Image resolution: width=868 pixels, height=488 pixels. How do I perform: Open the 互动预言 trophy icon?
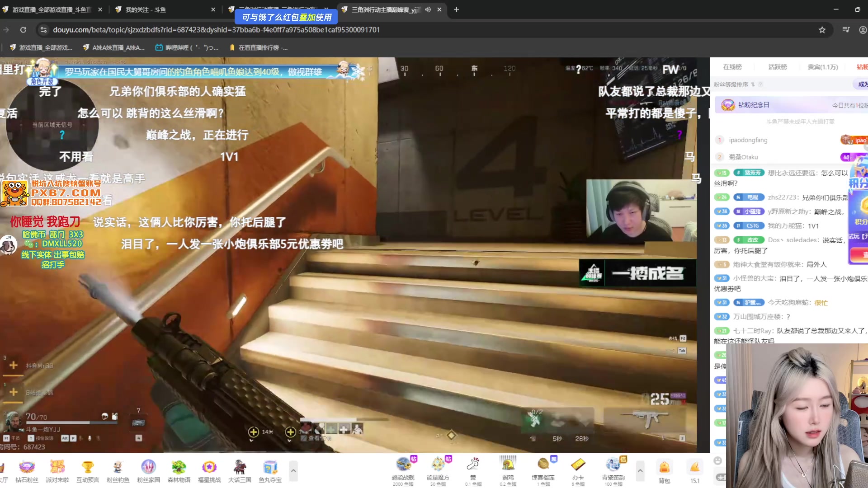[x=88, y=470]
